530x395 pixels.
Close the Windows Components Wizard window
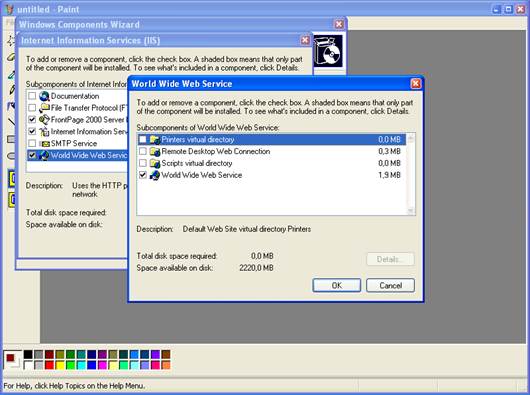click(x=339, y=24)
